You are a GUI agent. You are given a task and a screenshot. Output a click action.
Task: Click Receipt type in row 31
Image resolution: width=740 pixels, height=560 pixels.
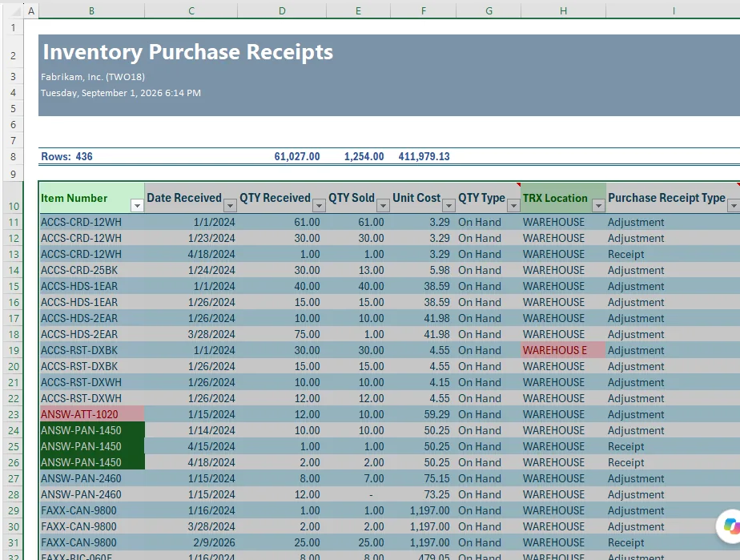click(x=674, y=542)
